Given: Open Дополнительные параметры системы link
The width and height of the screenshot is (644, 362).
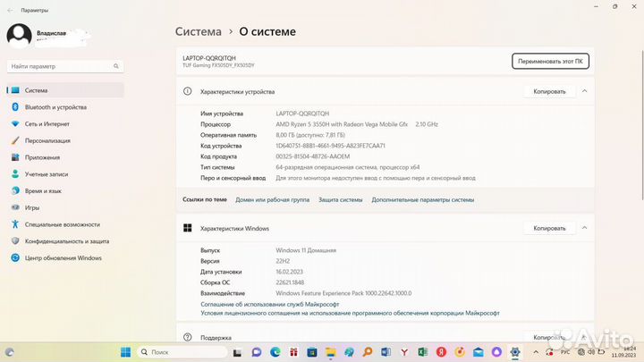Looking at the screenshot, I should tap(422, 200).
